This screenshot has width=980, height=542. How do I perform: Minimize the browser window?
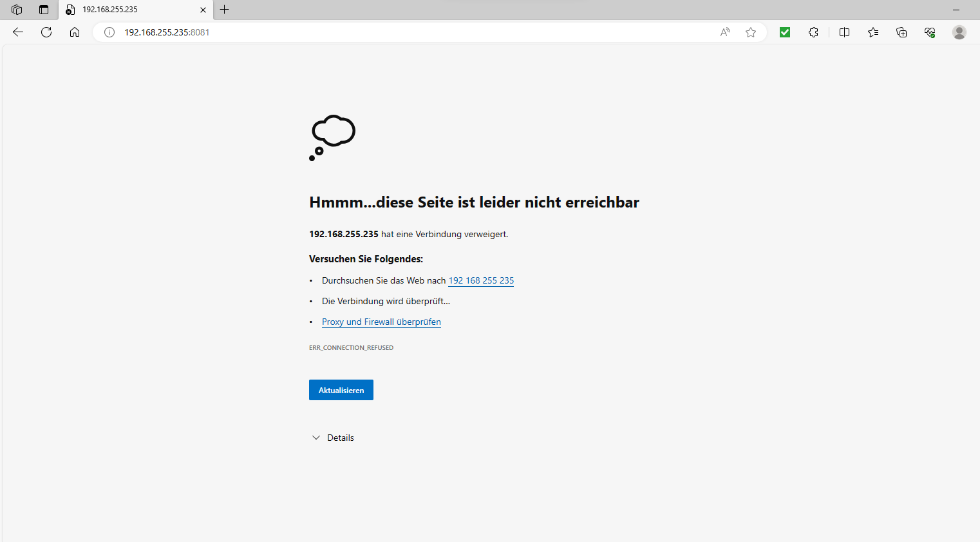(x=956, y=10)
